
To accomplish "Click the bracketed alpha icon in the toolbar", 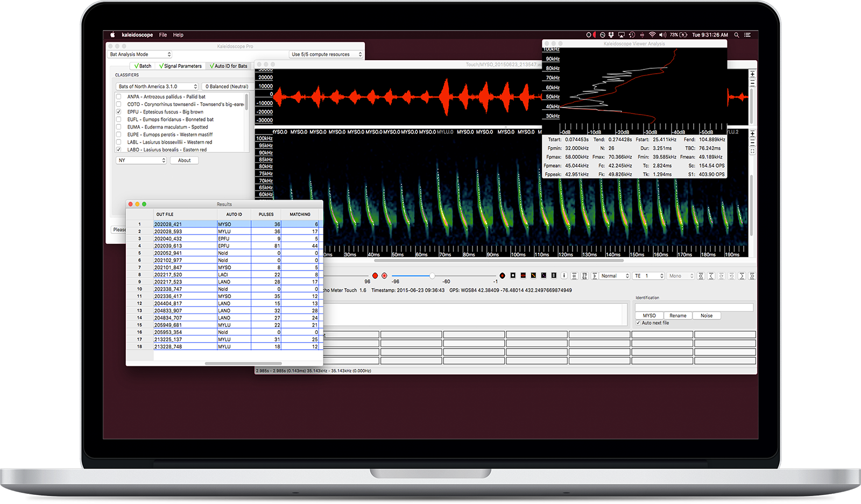I will pyautogui.click(x=574, y=276).
